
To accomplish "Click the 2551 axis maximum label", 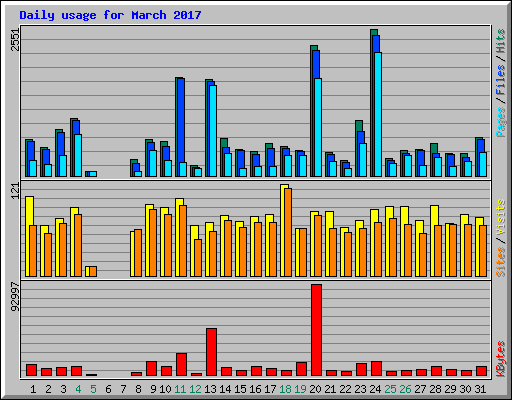I will point(15,40).
